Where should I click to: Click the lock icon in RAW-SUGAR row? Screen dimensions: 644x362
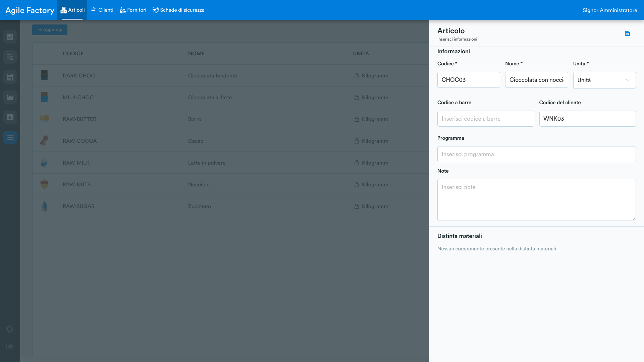click(357, 206)
